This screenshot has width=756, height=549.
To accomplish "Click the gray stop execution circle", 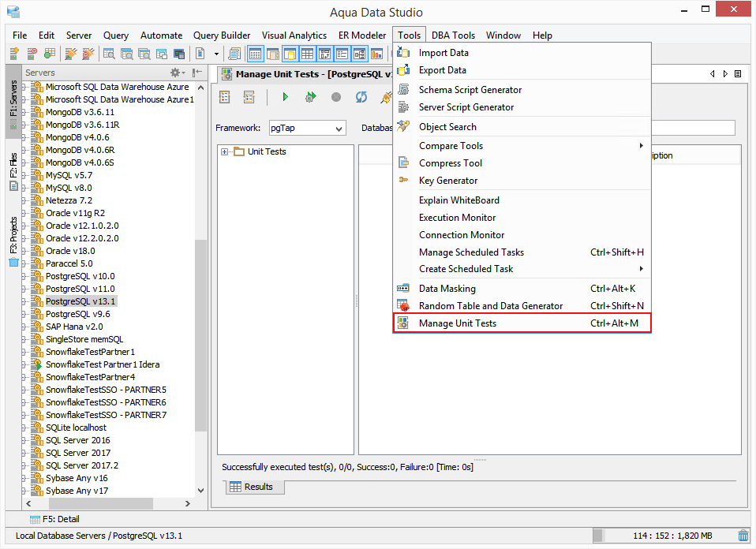I will coord(336,97).
